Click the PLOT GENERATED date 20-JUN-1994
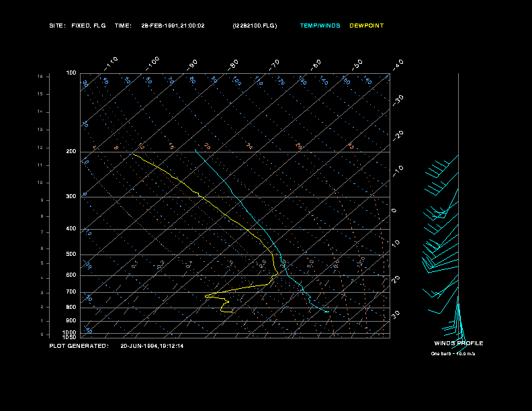 click(152, 347)
